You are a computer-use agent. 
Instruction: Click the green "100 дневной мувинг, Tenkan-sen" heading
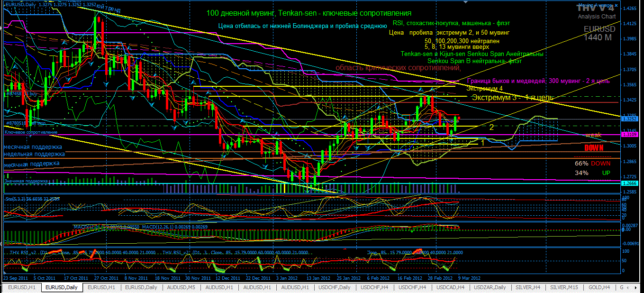click(x=309, y=13)
